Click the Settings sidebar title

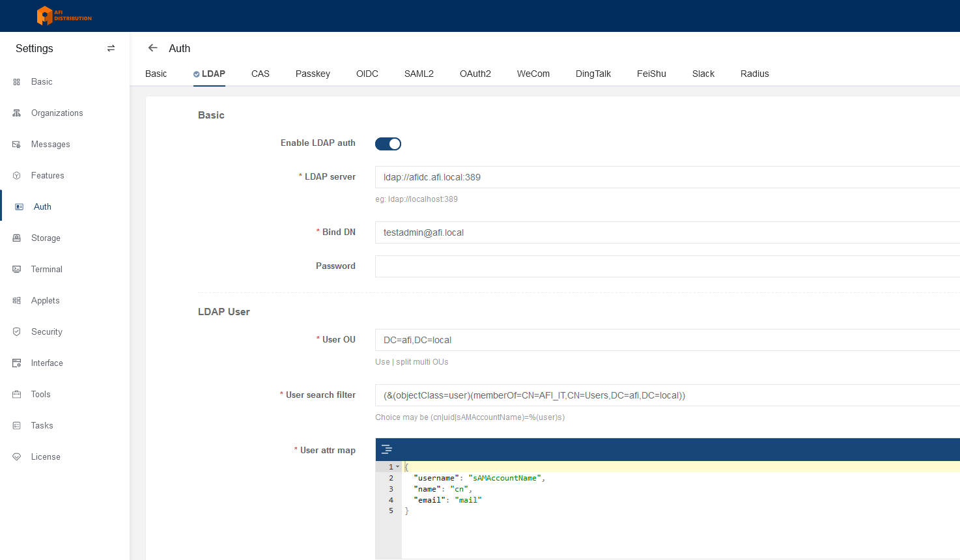click(35, 48)
